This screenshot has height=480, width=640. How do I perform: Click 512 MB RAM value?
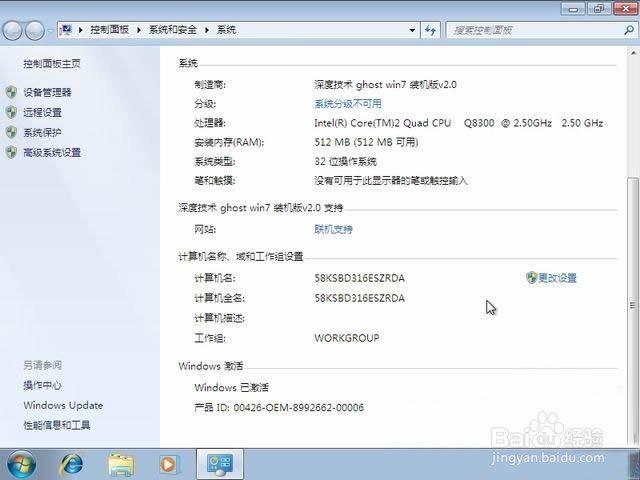(x=366, y=142)
